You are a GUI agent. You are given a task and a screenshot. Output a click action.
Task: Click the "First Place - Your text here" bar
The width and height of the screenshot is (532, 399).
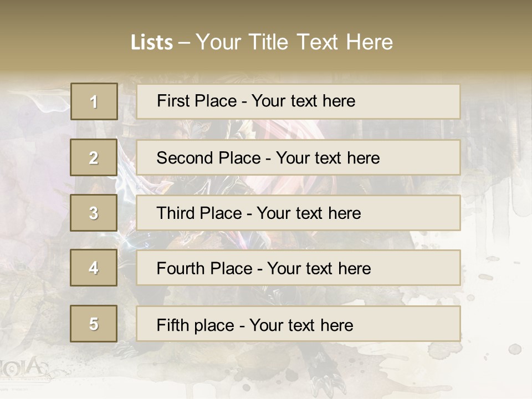298,101
